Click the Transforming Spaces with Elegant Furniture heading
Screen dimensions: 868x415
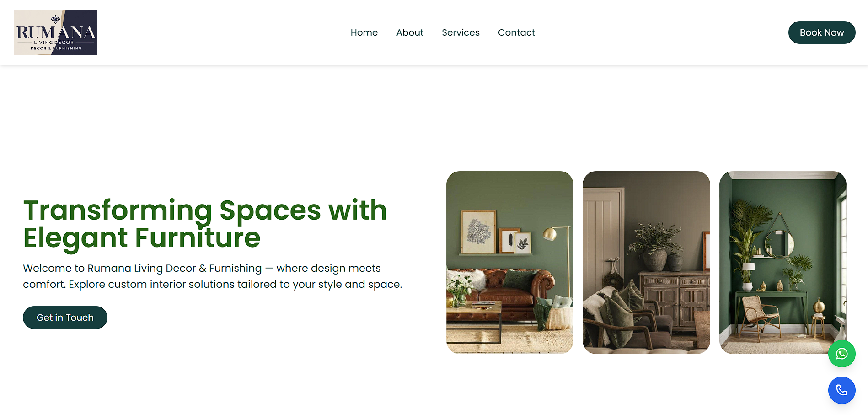pyautogui.click(x=205, y=224)
